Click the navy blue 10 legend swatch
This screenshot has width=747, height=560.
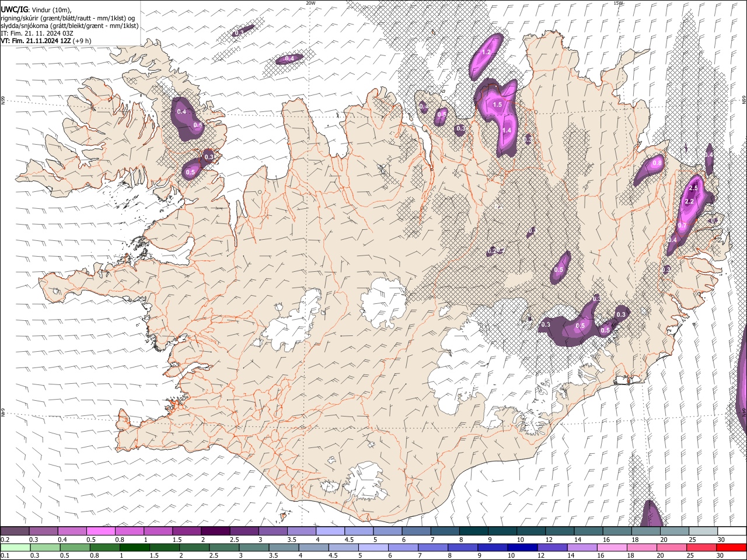[522, 547]
